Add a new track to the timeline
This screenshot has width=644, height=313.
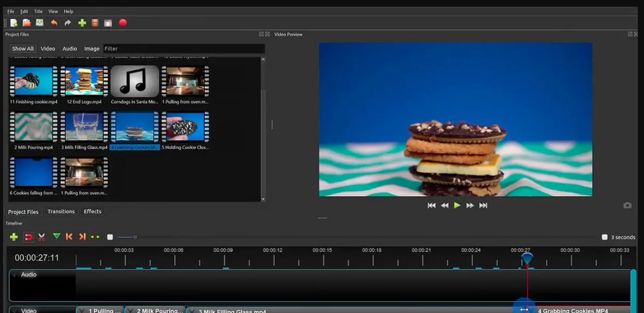pyautogui.click(x=14, y=237)
